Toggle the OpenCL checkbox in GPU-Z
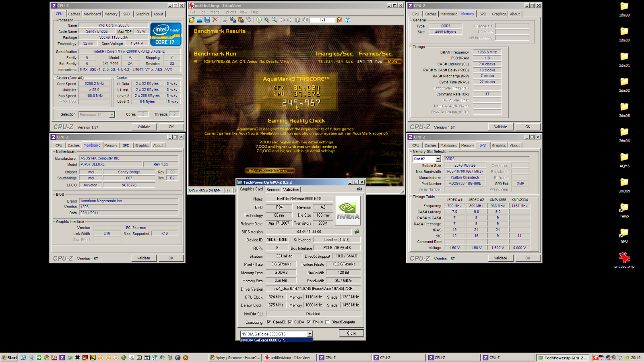 click(x=269, y=322)
